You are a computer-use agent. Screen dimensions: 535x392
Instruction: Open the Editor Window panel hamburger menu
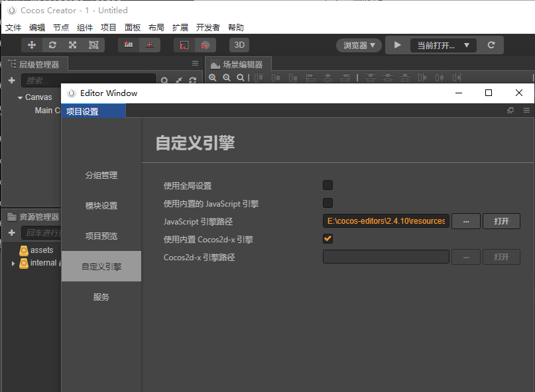click(526, 111)
